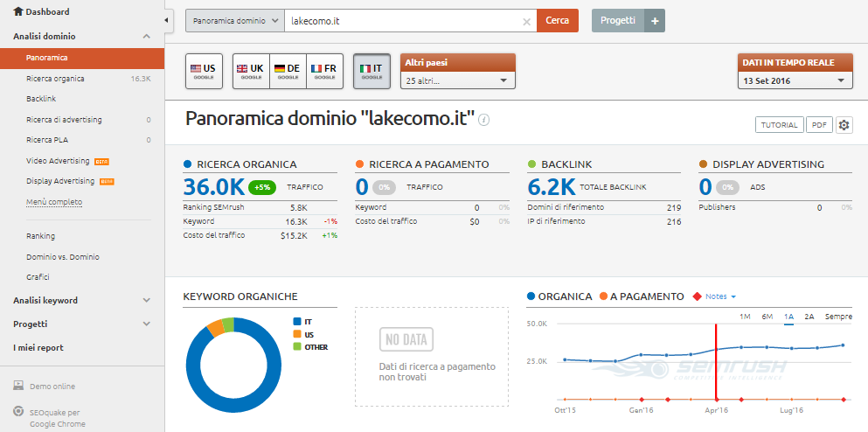Select the Sempre chart range

(838, 317)
